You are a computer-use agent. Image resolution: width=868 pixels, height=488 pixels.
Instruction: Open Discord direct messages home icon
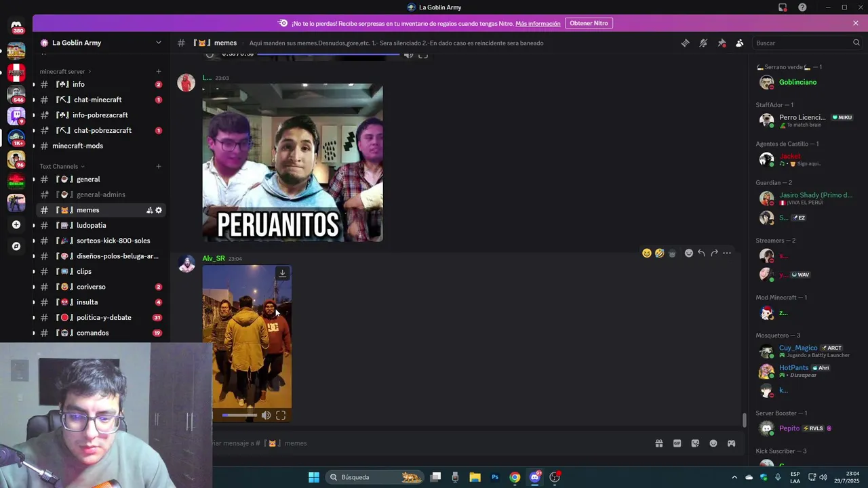point(17,26)
